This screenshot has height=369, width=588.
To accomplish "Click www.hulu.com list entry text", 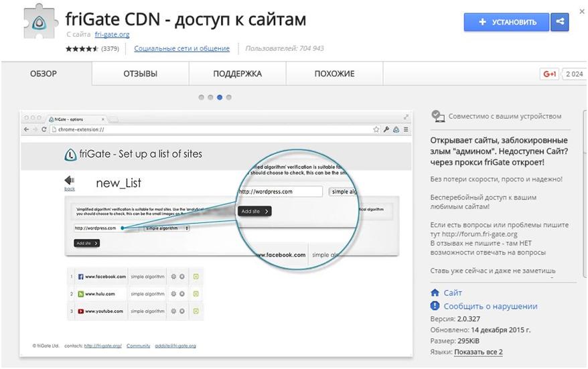I will [x=100, y=294].
